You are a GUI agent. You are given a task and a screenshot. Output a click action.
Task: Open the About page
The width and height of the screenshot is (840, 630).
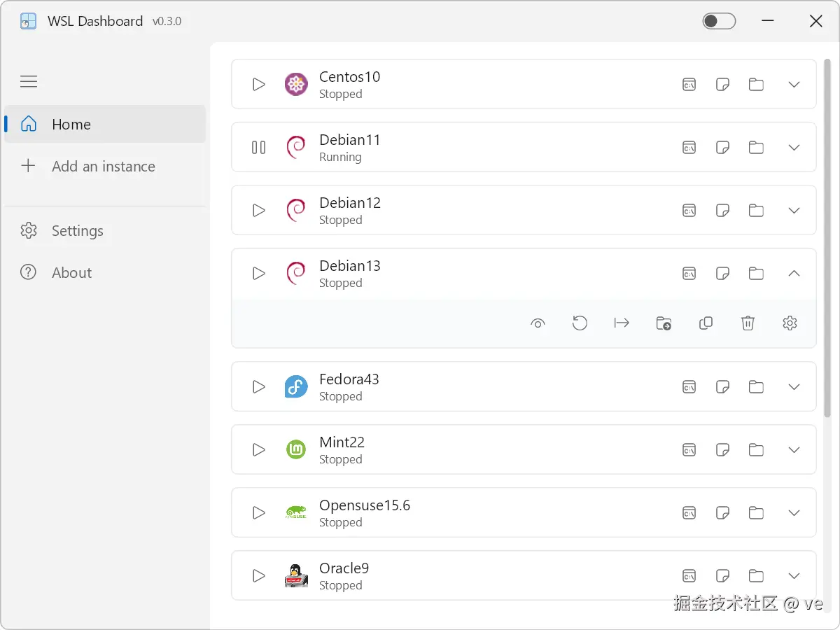[105, 273]
